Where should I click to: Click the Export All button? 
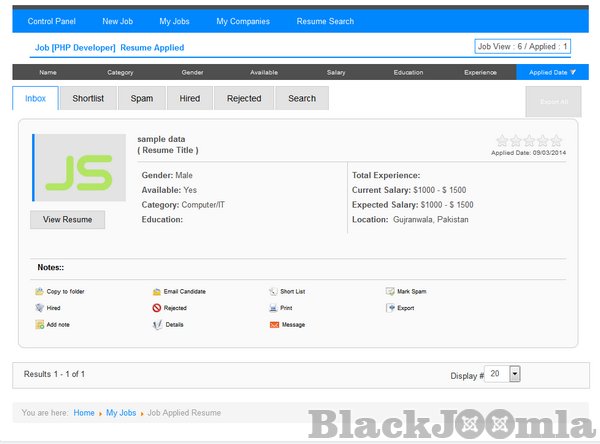pos(553,102)
